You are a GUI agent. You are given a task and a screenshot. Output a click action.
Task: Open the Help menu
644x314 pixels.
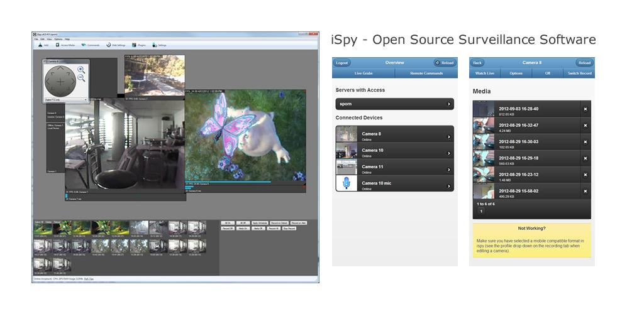[67, 39]
